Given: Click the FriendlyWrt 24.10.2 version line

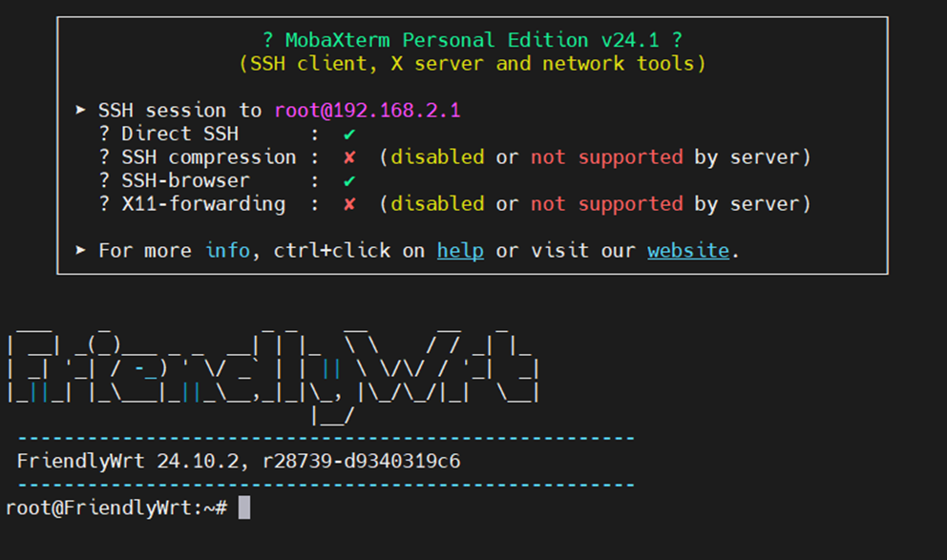Looking at the screenshot, I should (239, 462).
